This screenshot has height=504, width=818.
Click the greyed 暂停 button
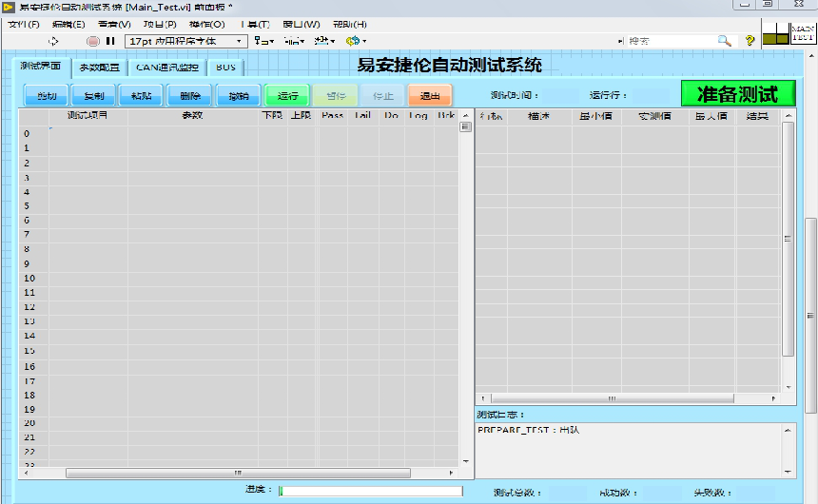point(336,95)
